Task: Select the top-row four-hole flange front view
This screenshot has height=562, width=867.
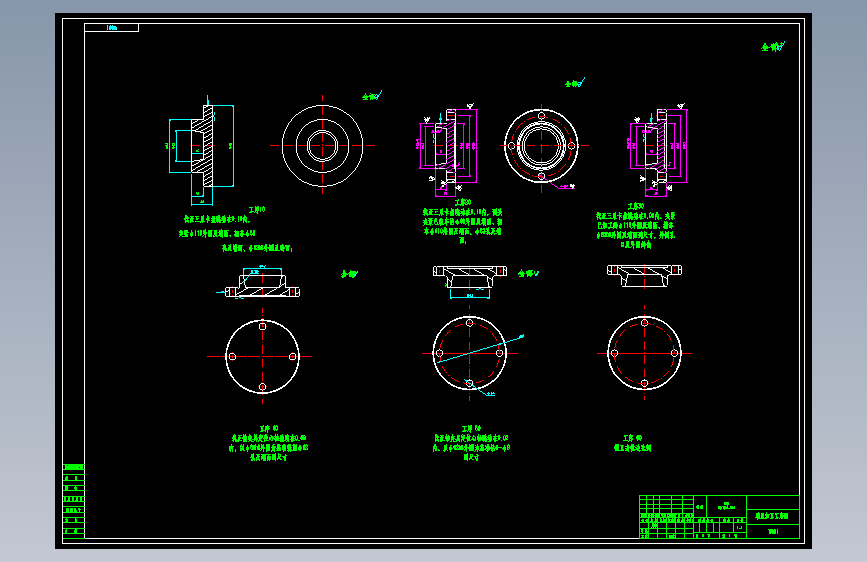Action: pos(542,146)
